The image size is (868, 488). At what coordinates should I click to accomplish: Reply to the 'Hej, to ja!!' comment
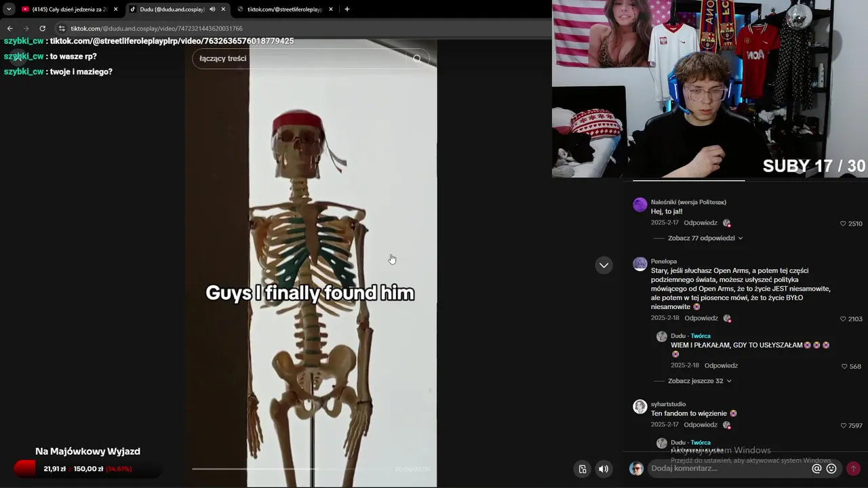pyautogui.click(x=701, y=223)
